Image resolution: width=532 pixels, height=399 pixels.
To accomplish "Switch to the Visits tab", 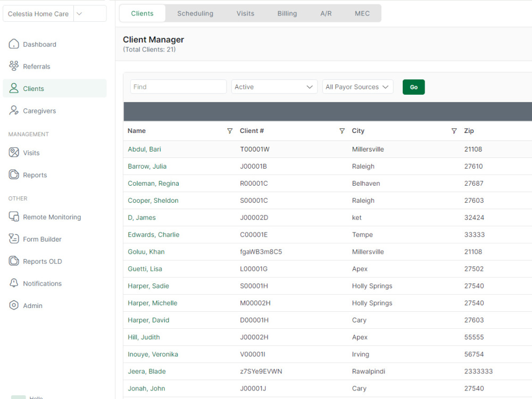I will [245, 14].
